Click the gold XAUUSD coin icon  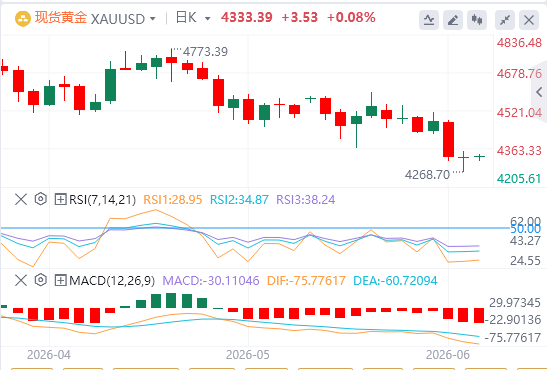pos(23,18)
